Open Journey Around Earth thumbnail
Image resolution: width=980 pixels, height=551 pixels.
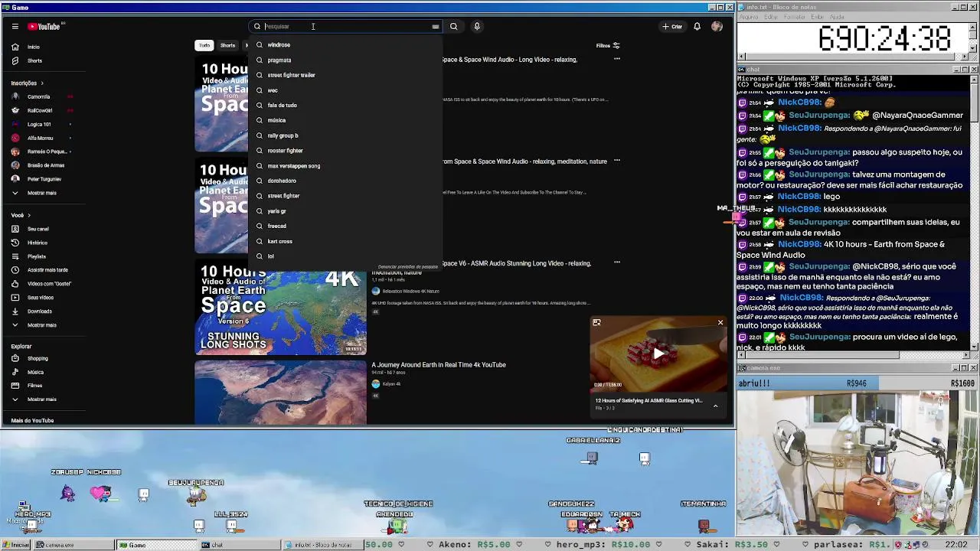click(x=280, y=392)
